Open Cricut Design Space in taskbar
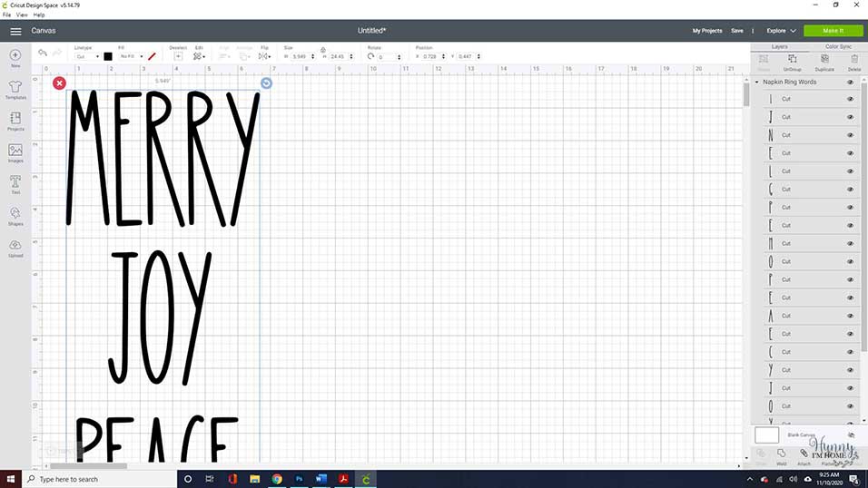 pyautogui.click(x=365, y=479)
